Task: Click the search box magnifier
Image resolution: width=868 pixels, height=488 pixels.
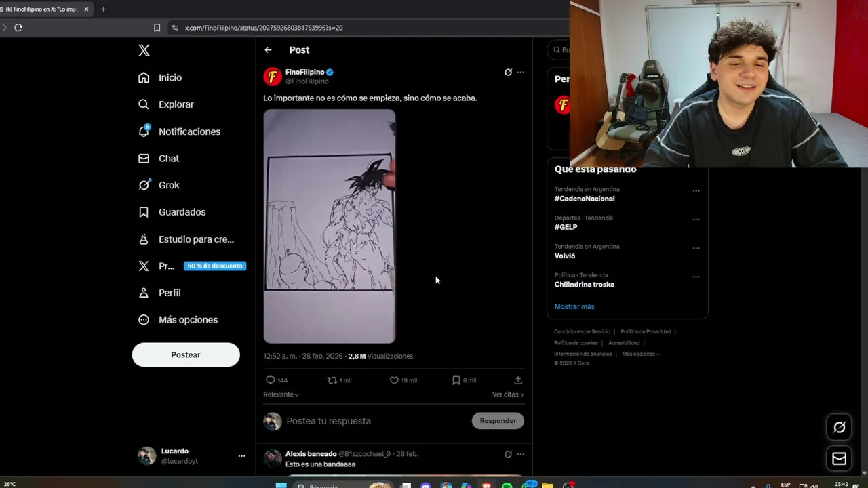Action: [557, 49]
